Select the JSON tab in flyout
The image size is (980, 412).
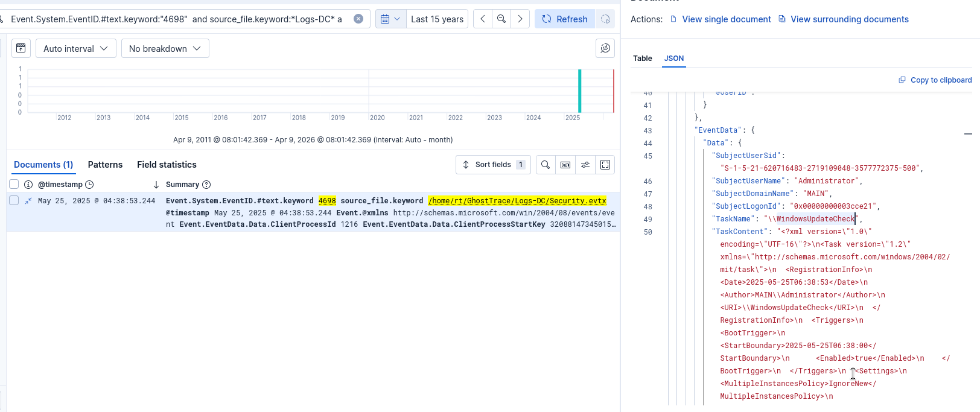(674, 59)
